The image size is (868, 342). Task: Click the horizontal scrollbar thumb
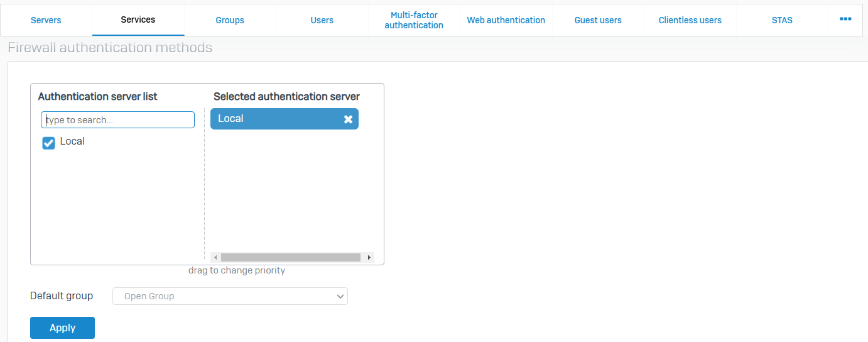point(290,257)
